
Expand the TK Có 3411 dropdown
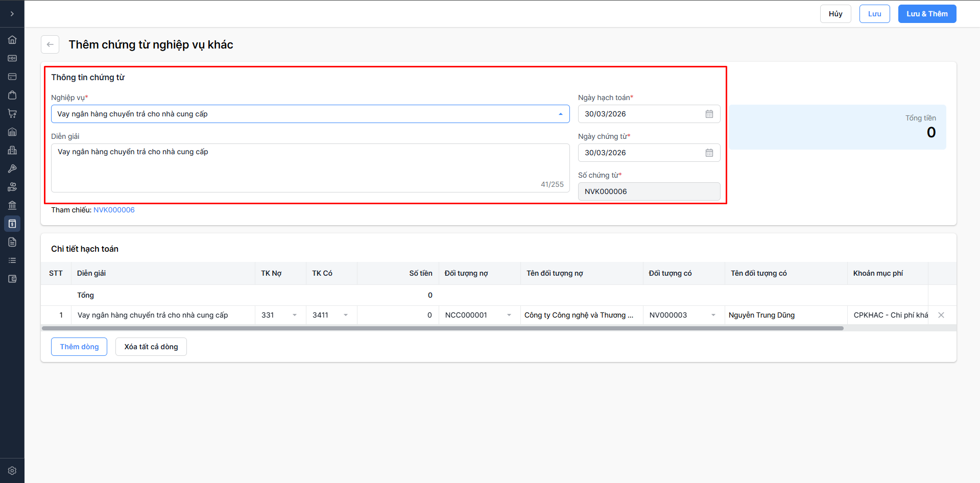click(x=346, y=315)
